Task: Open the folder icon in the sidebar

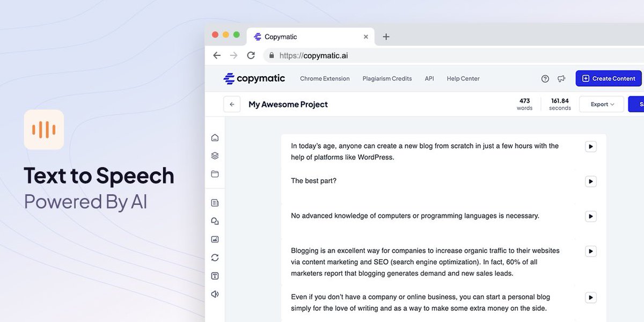Action: click(215, 174)
